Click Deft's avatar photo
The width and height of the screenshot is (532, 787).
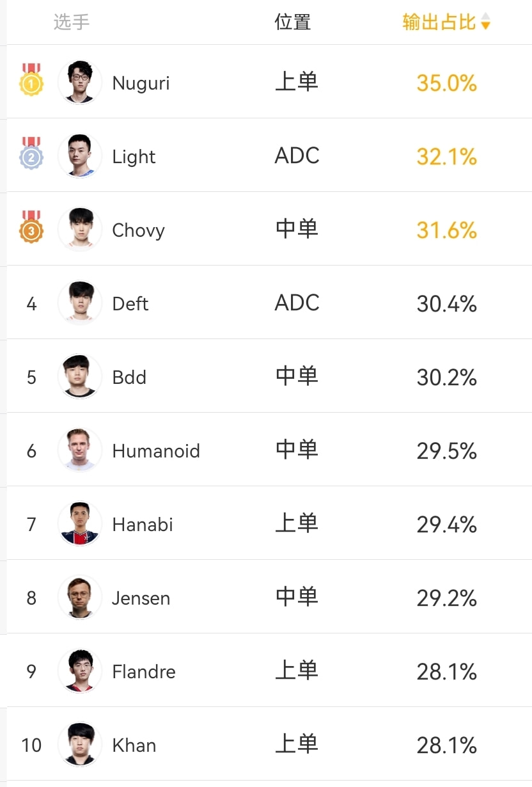tap(80, 303)
